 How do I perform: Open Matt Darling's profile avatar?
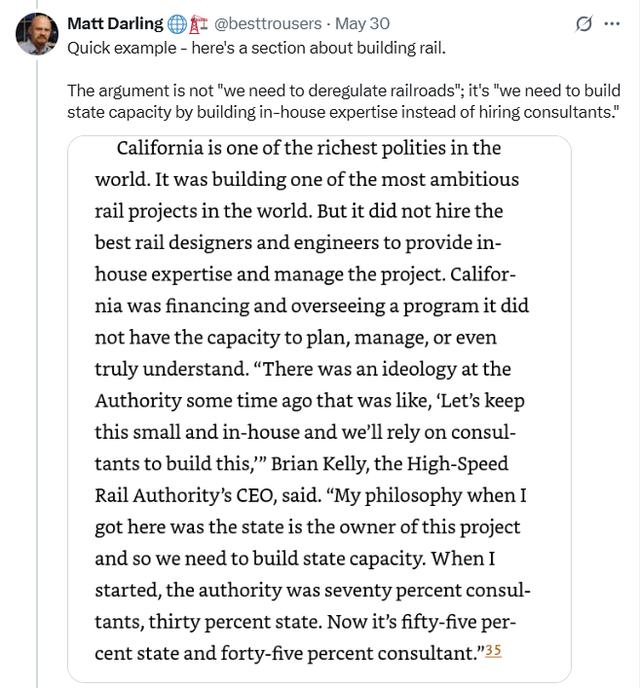(x=37, y=34)
